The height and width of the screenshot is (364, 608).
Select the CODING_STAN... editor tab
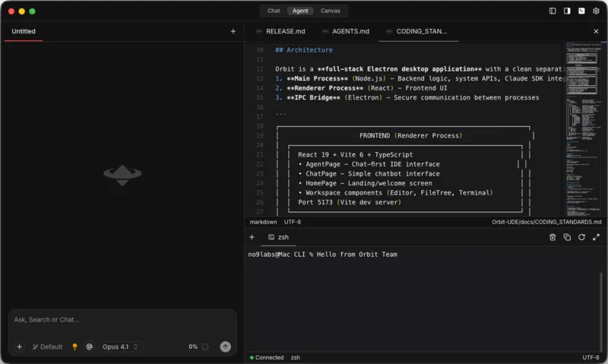[x=417, y=31]
